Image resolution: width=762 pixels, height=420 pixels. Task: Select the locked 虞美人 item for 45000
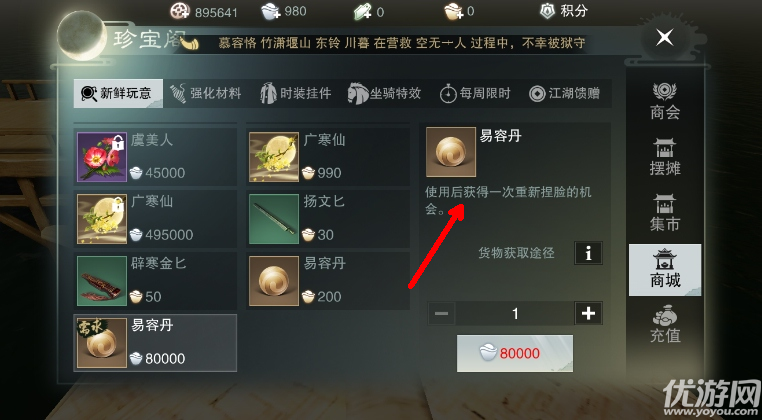pos(156,157)
